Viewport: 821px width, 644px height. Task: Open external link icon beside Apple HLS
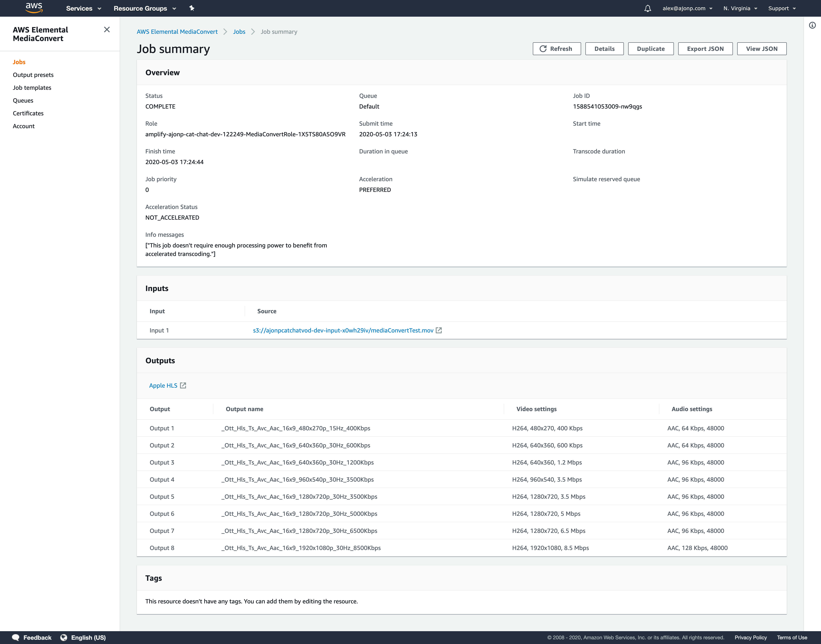coord(183,385)
